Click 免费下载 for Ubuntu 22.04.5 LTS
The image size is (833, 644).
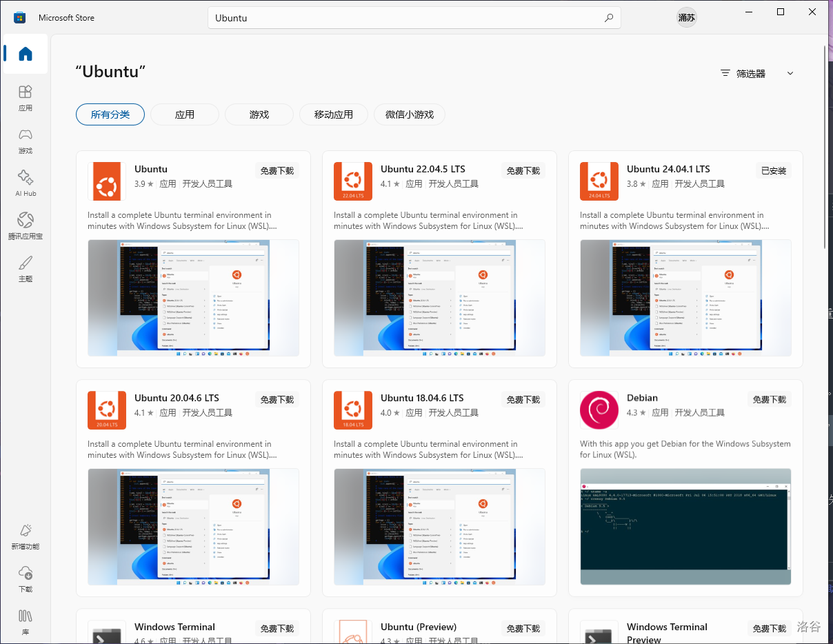point(523,171)
